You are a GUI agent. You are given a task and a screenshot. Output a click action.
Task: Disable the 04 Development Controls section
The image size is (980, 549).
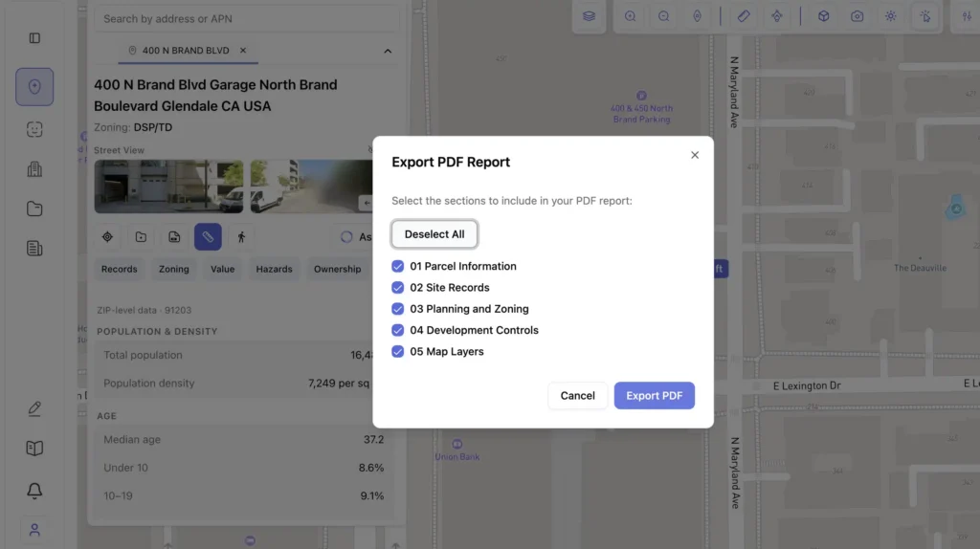pos(398,330)
